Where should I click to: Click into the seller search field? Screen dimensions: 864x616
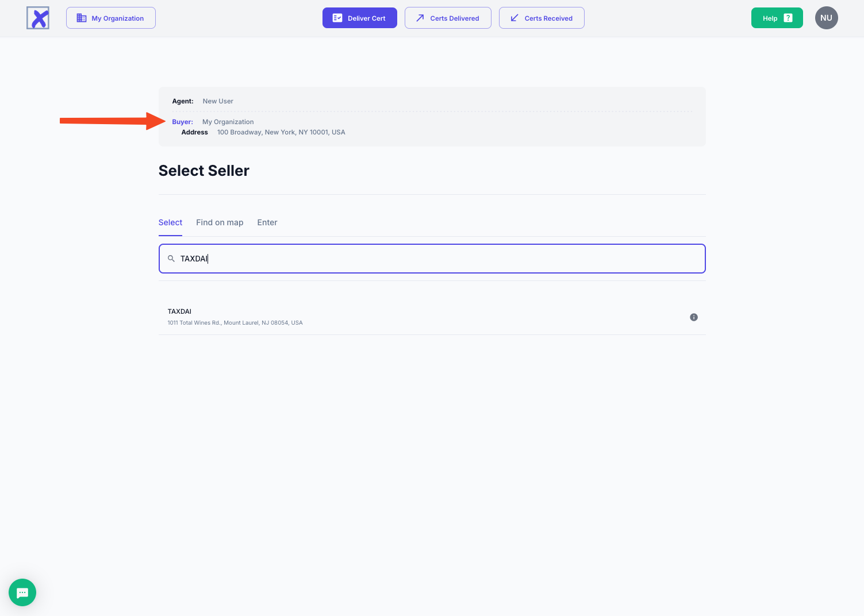(437, 259)
